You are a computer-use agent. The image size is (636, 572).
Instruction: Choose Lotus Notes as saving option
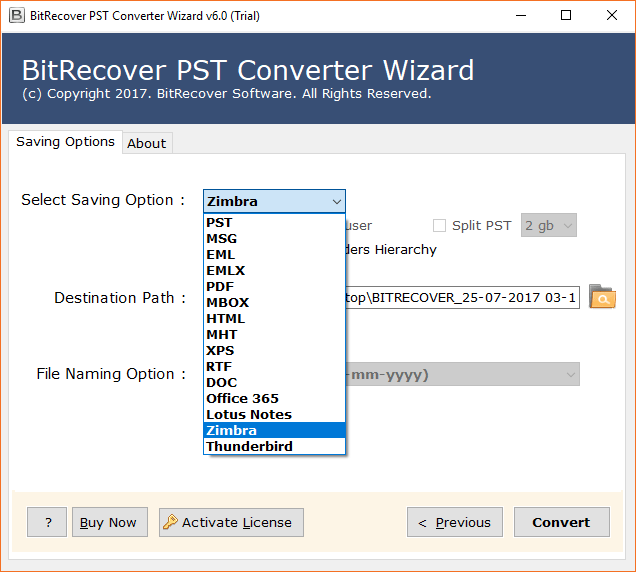[x=274, y=415]
